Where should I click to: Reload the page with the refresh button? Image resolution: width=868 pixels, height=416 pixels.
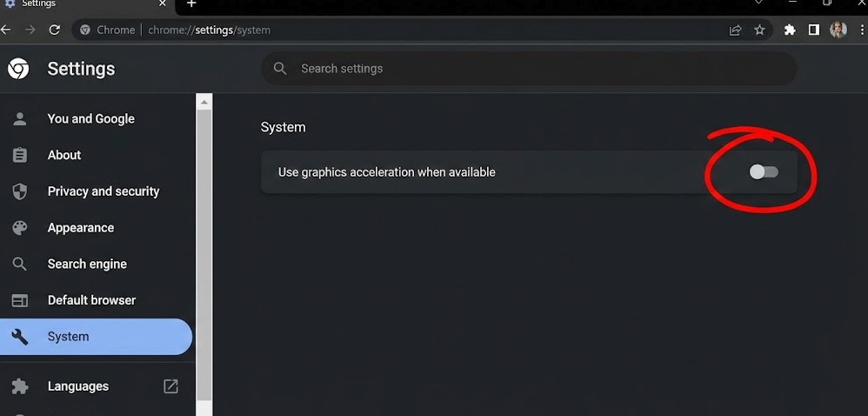point(54,30)
